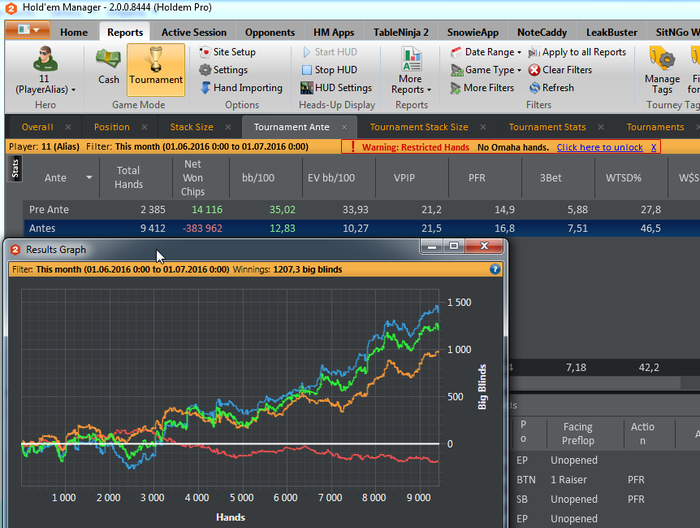Refresh the report data

tap(552, 88)
